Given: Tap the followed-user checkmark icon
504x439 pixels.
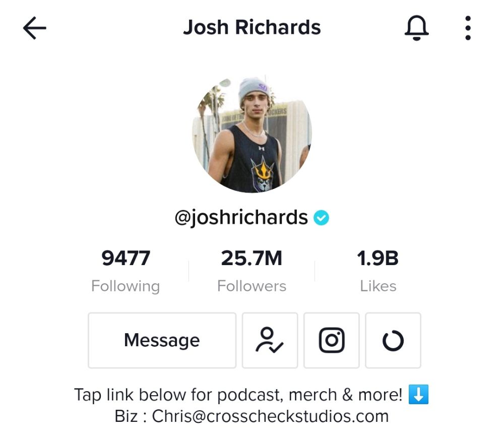Looking at the screenshot, I should click(x=270, y=340).
